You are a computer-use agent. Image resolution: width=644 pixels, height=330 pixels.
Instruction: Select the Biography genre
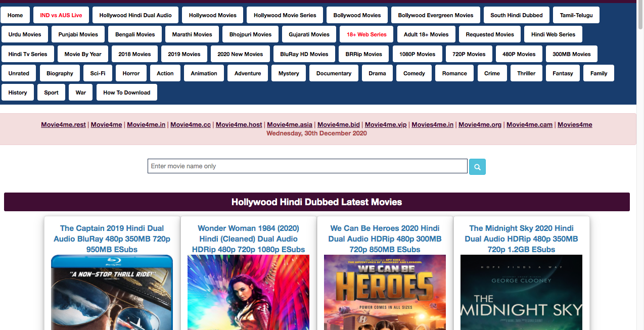60,73
